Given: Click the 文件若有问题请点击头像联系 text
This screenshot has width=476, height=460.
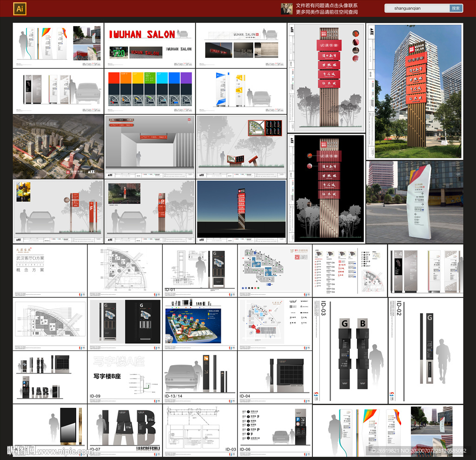Looking at the screenshot, I should coord(327,6).
